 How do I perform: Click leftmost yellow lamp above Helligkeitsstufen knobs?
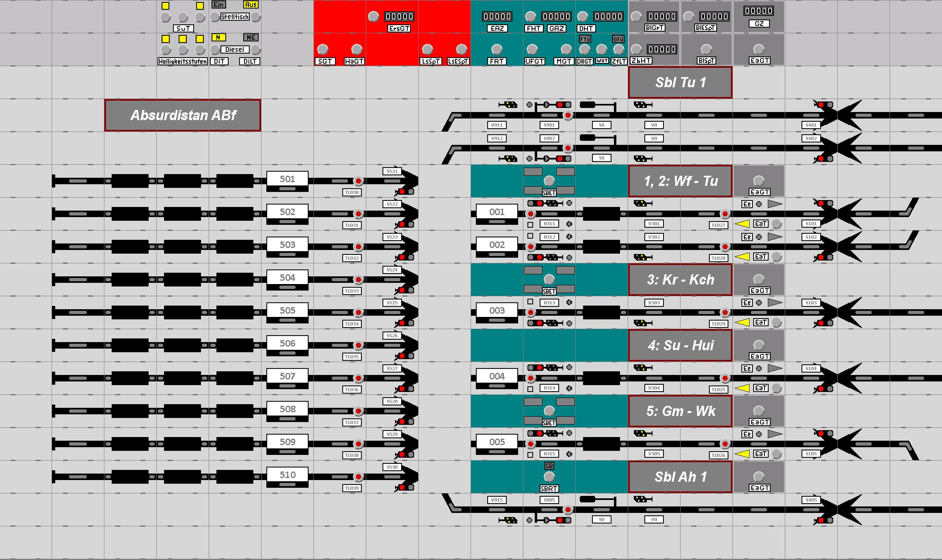pyautogui.click(x=166, y=39)
